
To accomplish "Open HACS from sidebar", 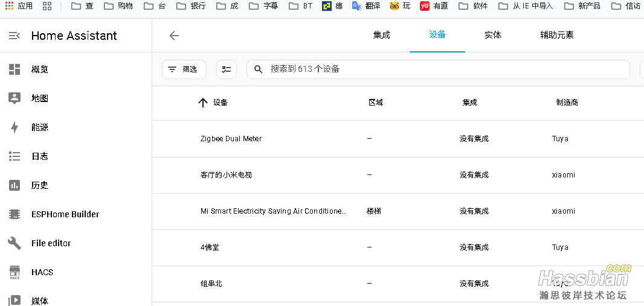I will point(76,272).
